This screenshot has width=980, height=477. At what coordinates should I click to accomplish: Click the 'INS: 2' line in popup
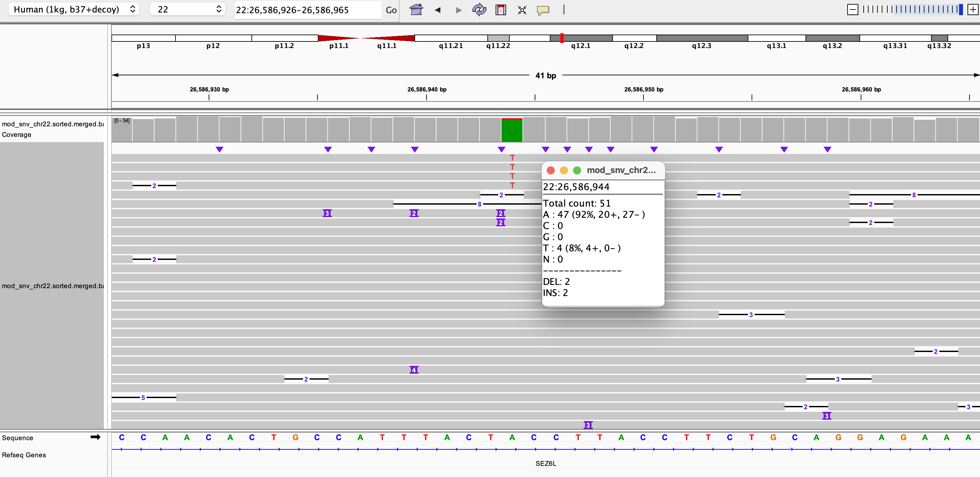(x=555, y=293)
